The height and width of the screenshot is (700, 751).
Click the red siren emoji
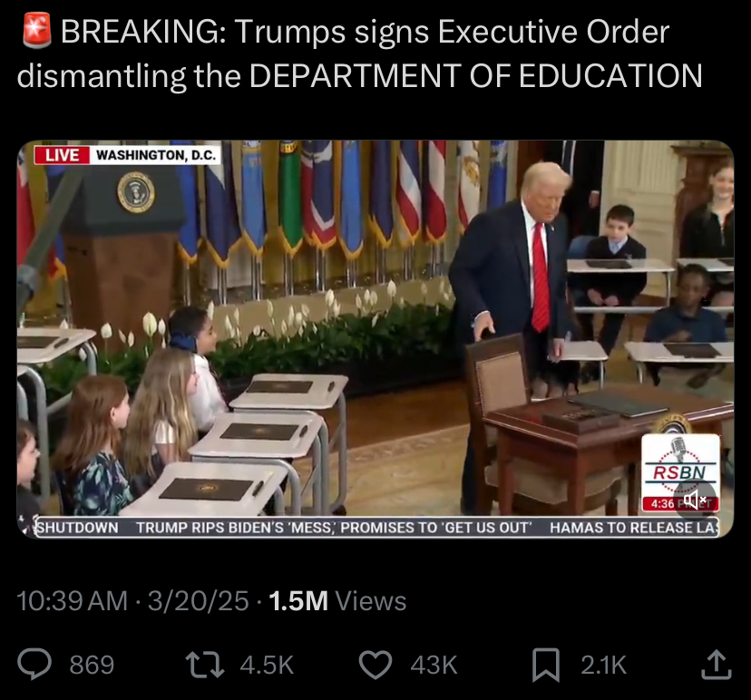36,31
